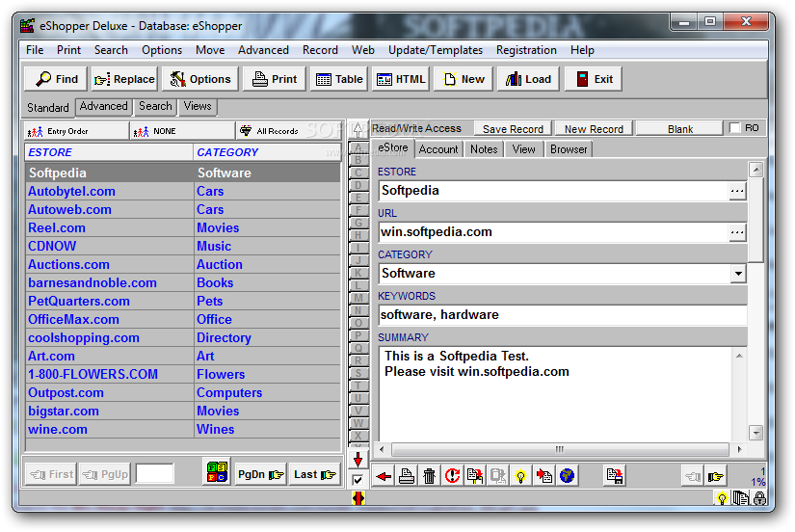Click the red down arrow below alphabet

point(358,460)
